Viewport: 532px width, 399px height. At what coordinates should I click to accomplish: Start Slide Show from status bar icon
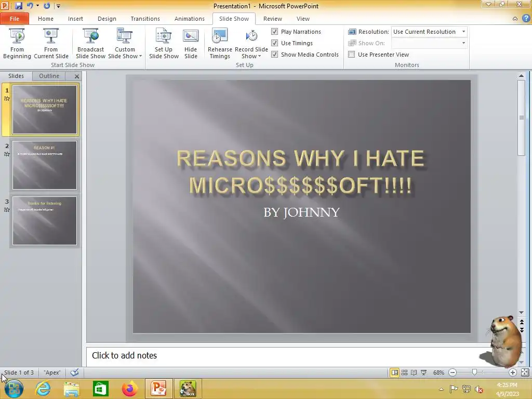click(x=424, y=373)
